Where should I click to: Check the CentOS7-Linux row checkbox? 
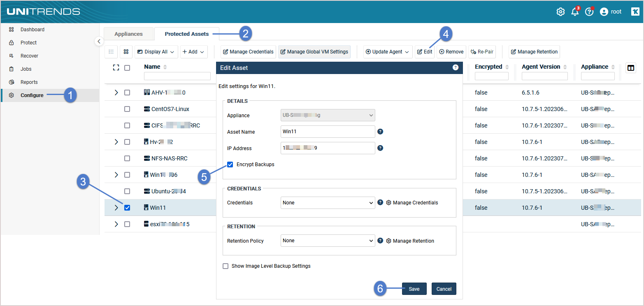[x=127, y=109]
